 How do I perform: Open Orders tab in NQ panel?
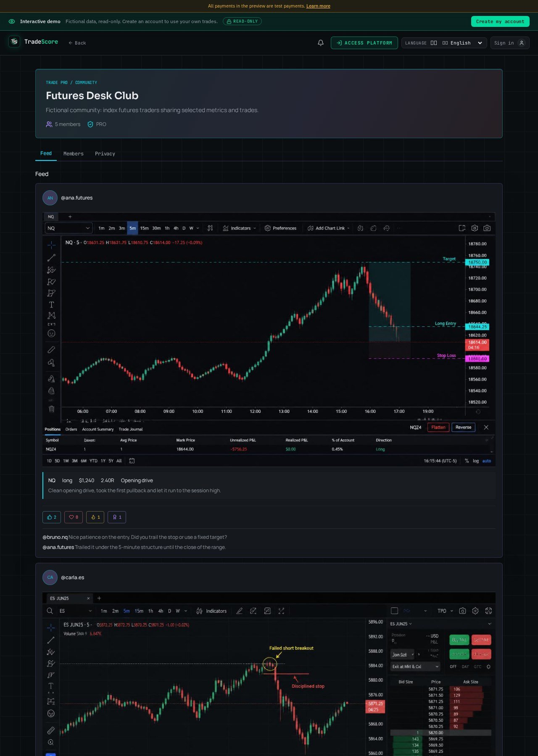71,429
